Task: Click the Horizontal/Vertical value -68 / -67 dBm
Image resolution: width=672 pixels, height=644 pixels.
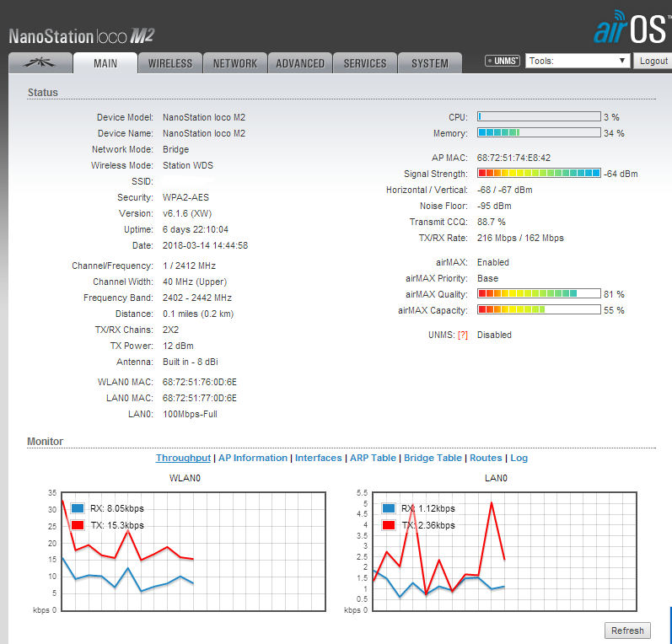Action: point(505,190)
